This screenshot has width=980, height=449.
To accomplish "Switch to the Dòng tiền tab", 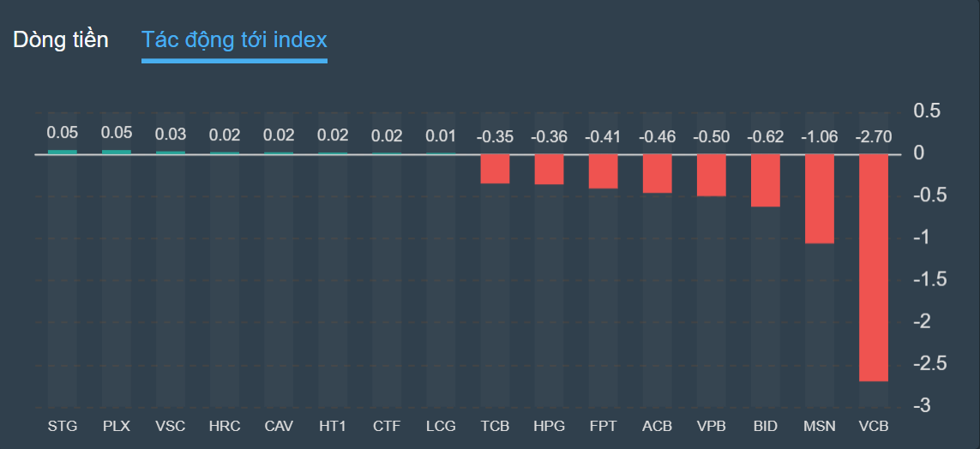I will pos(61,39).
